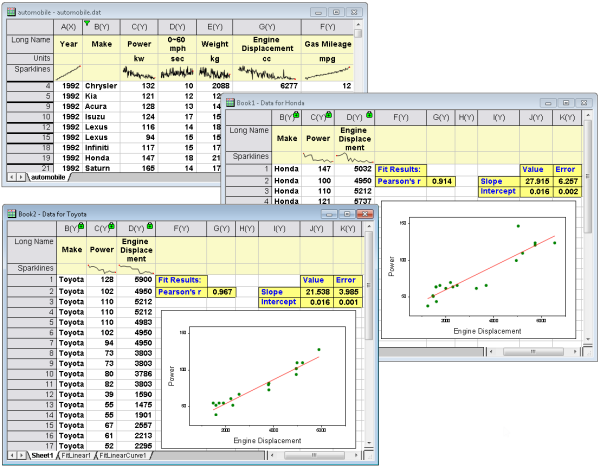This screenshot has height=467, width=600.
Task: Select the Slope value 27.915 in Honda book
Action: 537,180
